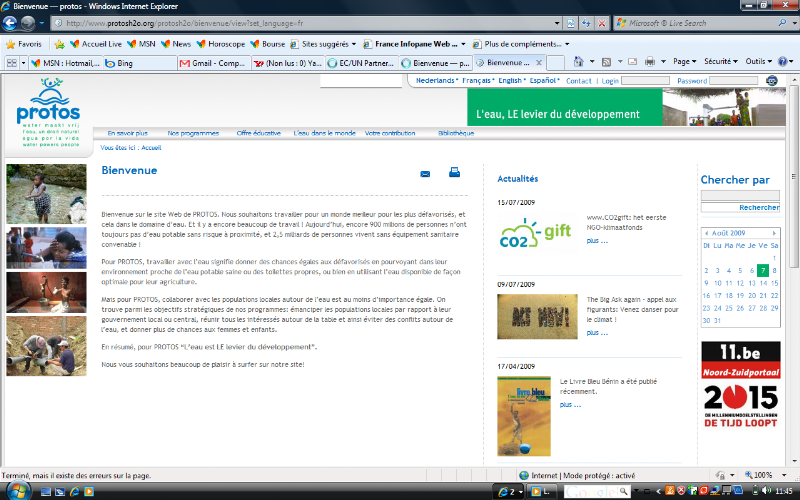Viewport: 800px width, 500px height.
Task: Expand the recent pages dropdown arrow
Action: [x=42, y=23]
